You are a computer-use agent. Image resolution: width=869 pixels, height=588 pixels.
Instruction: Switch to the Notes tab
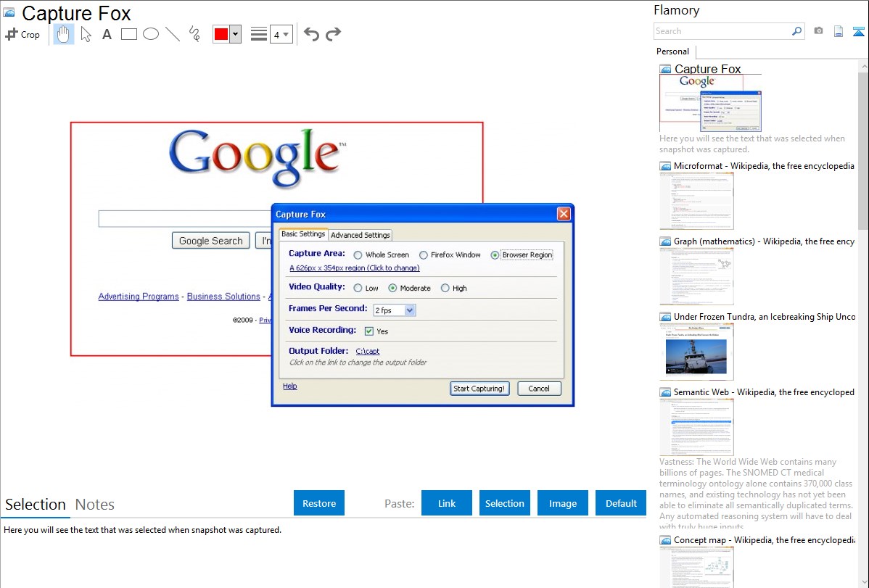pos(95,505)
